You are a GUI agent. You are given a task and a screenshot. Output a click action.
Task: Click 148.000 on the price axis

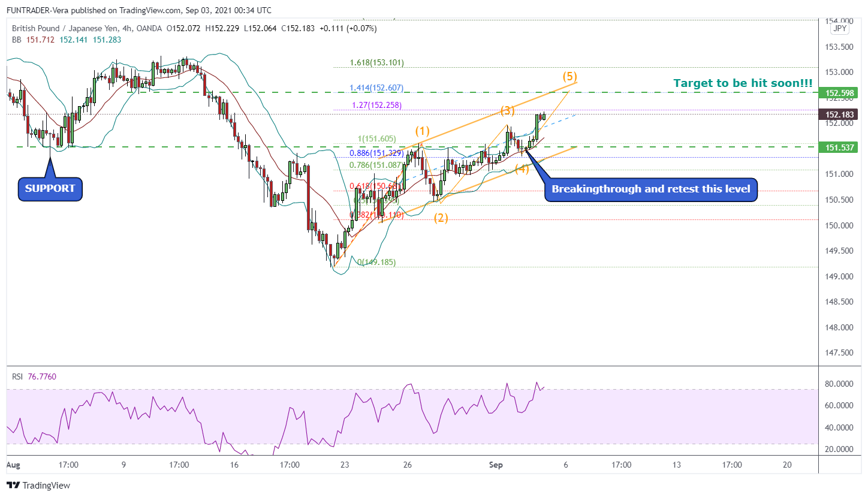[838, 328]
